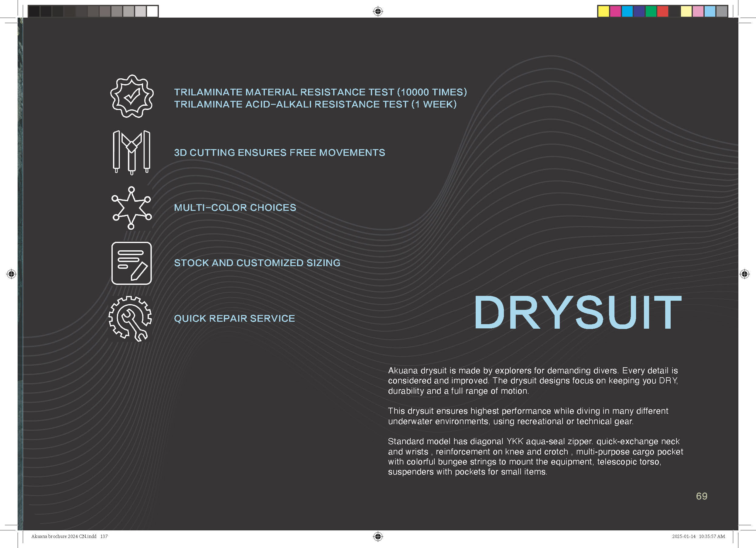Click the MULTI-COLOR CHOICES text

click(235, 208)
